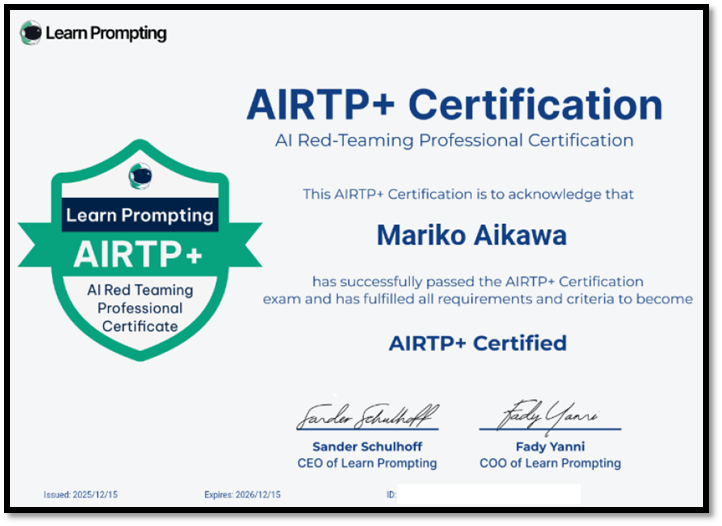Click the AIRTP+ Certification main heading
Screen dimensions: 722x526
(x=454, y=104)
